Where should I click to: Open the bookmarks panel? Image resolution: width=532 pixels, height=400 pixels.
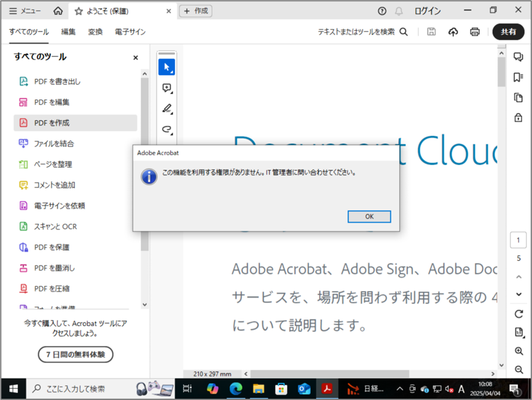tap(518, 76)
